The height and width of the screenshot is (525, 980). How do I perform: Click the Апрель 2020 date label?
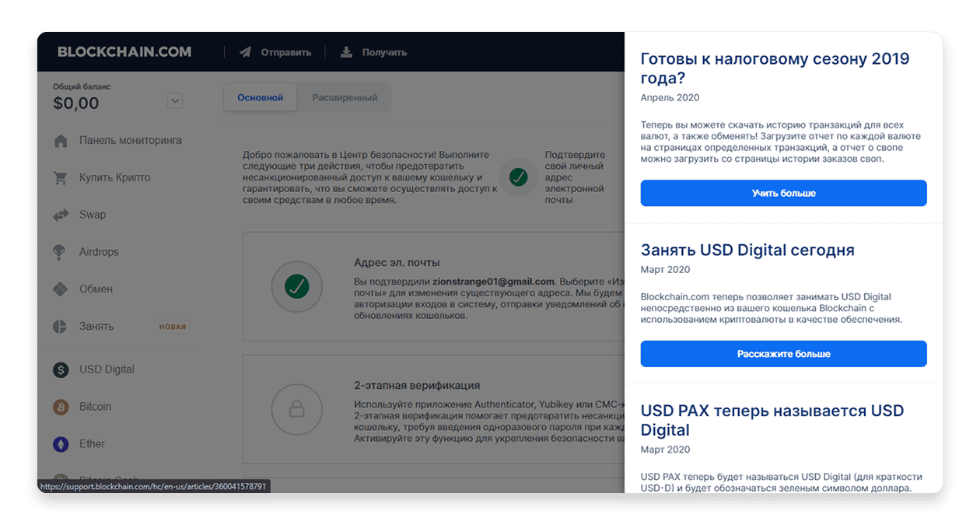click(670, 98)
